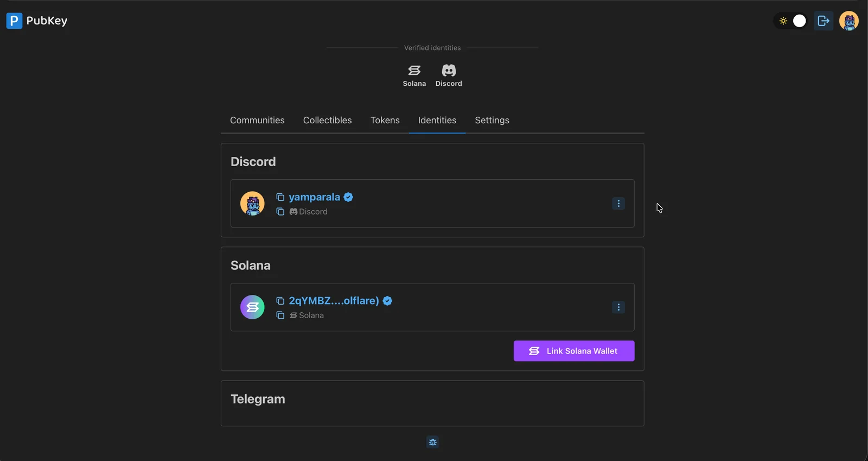
Task: Click the verified badge next to 2qYMBZ wallet
Action: [387, 301]
